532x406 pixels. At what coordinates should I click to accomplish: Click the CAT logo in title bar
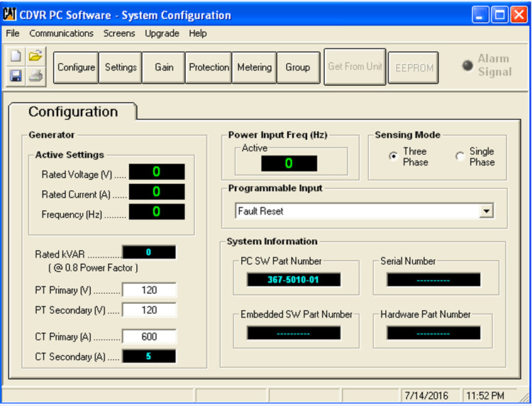pos(9,14)
